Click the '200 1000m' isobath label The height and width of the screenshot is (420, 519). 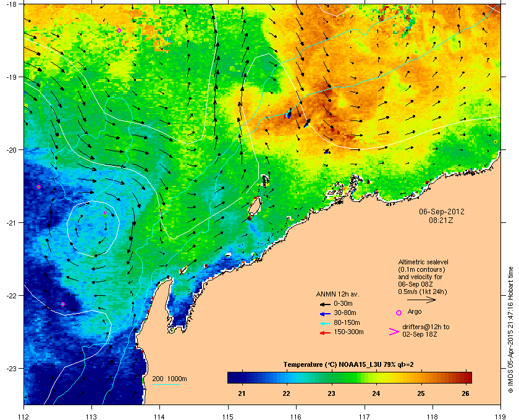(x=169, y=379)
